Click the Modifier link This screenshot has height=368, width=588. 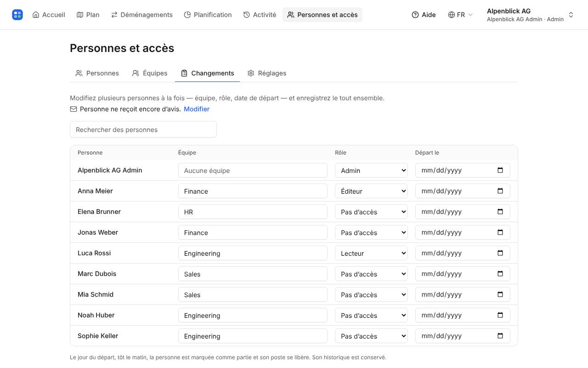click(197, 109)
